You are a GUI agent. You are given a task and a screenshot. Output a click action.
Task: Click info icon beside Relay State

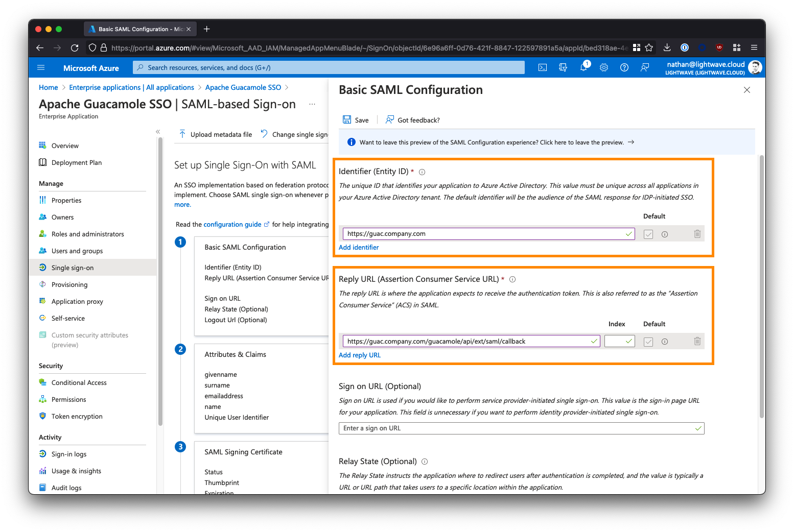click(x=425, y=462)
